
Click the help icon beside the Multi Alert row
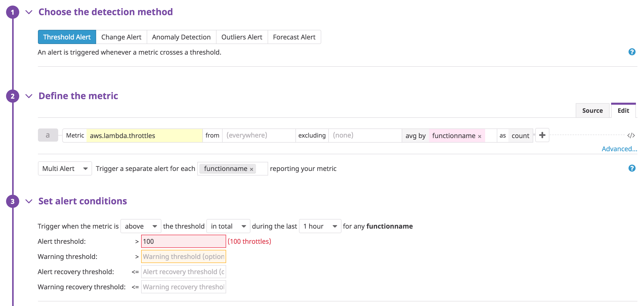click(632, 168)
